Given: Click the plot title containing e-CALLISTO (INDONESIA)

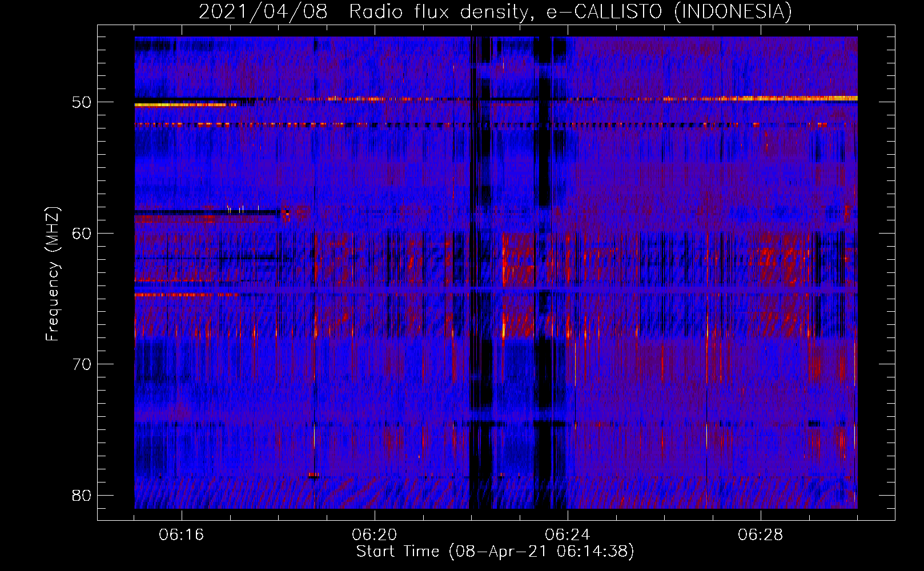Looking at the screenshot, I should click(495, 11).
